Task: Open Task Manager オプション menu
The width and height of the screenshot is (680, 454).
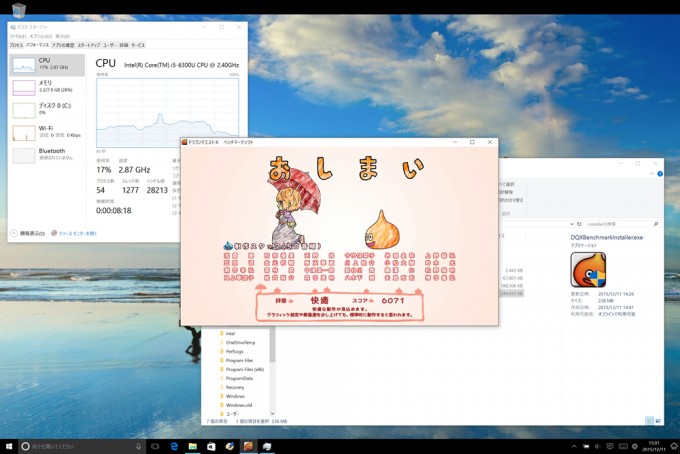Action: pos(41,36)
